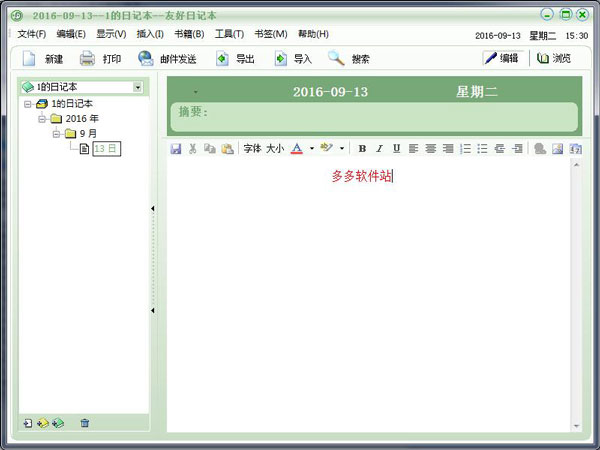The width and height of the screenshot is (600, 450).
Task: Toggle underline formatting
Action: coord(396,148)
